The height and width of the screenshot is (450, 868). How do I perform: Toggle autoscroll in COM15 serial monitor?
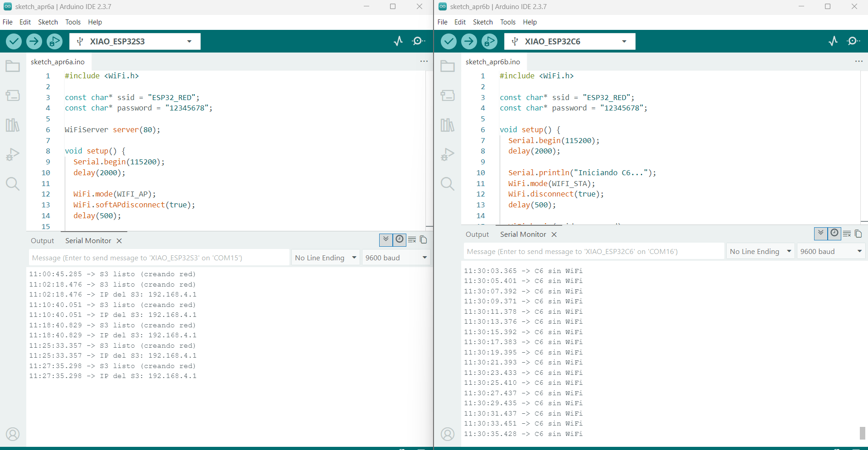pyautogui.click(x=386, y=239)
